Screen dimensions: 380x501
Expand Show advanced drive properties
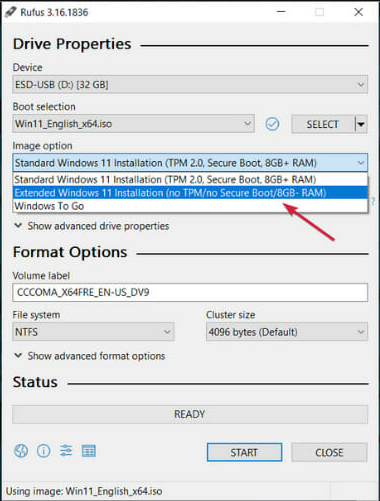(x=92, y=226)
